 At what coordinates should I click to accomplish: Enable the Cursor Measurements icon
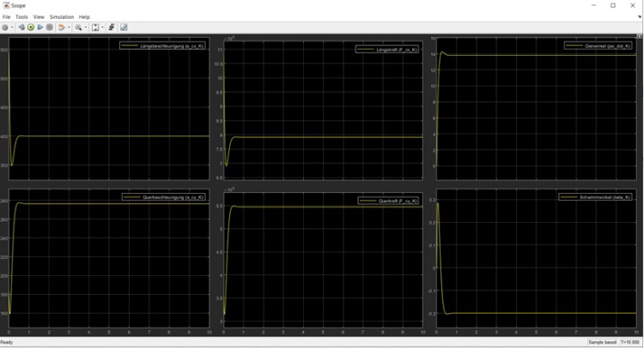coord(124,27)
